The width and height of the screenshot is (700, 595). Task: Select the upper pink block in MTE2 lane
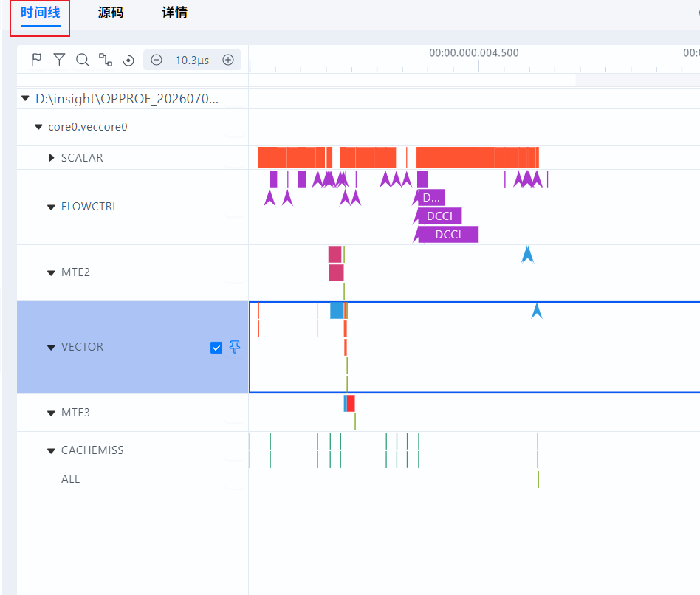pos(334,254)
